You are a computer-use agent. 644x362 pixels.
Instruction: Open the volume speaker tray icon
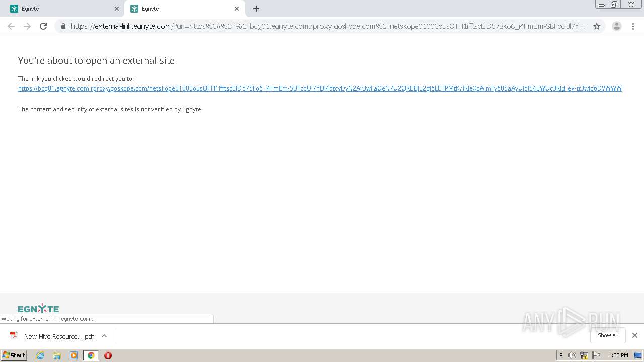(572, 355)
